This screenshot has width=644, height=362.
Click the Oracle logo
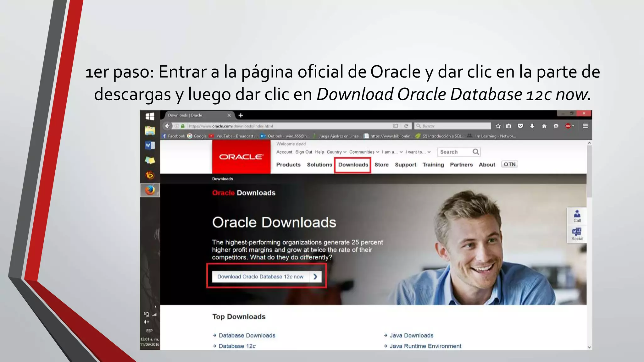pos(241,157)
